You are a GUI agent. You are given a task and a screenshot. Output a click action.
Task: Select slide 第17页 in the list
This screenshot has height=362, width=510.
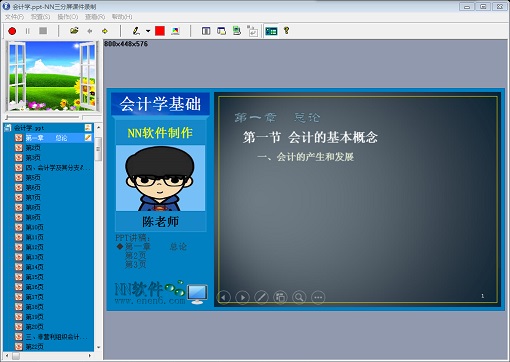coord(35,297)
